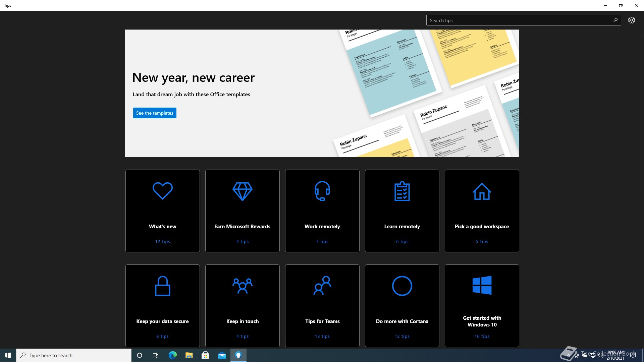The image size is (644, 362).
Task: Click the Tips lightbulb taskbar icon
Action: pos(238,355)
